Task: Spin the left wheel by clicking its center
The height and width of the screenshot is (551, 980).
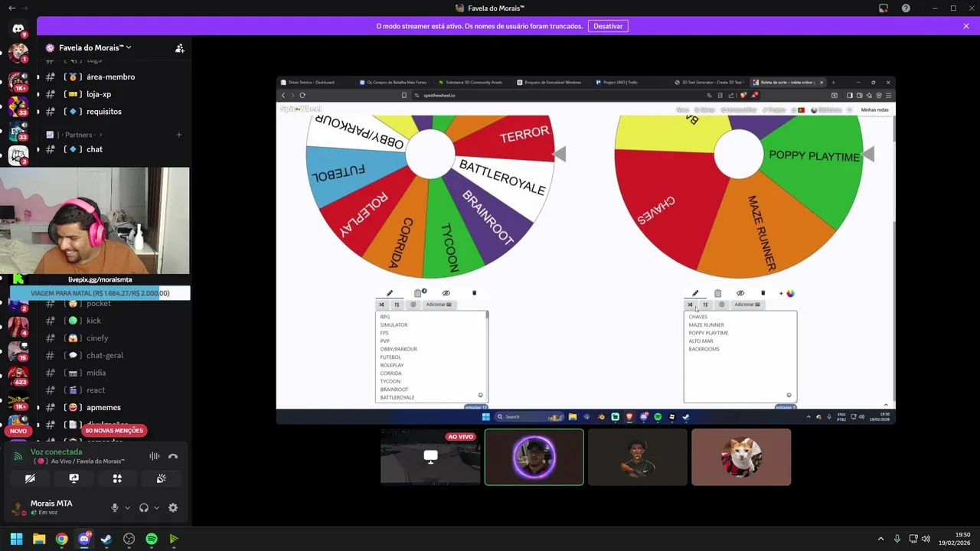Action: tap(430, 154)
